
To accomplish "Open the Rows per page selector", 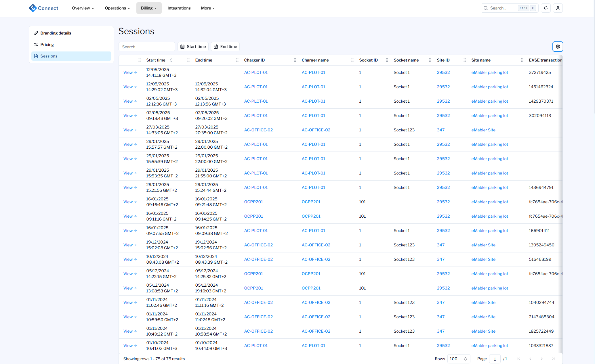I will pos(458,359).
